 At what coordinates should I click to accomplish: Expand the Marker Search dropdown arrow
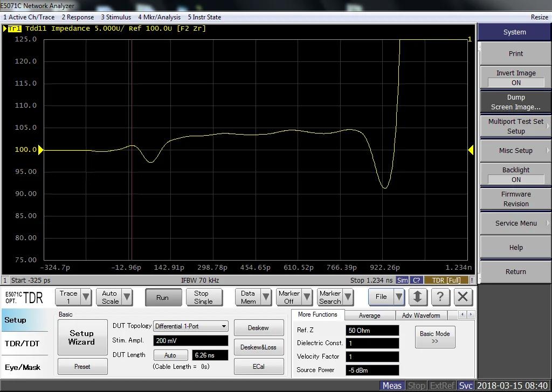point(348,297)
